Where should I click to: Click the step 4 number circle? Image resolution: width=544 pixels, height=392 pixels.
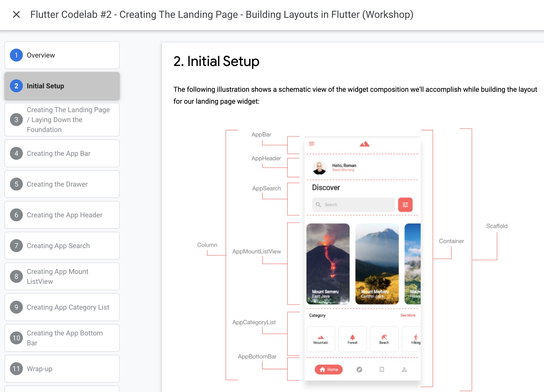pyautogui.click(x=16, y=153)
